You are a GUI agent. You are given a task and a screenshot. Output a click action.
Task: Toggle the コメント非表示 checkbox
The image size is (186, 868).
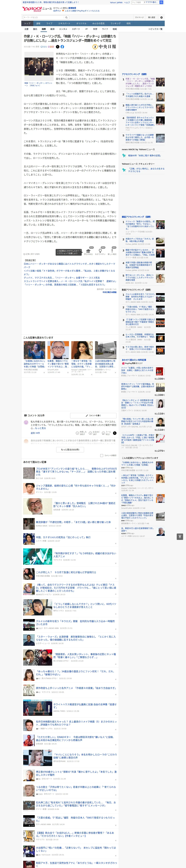click(102, 455)
